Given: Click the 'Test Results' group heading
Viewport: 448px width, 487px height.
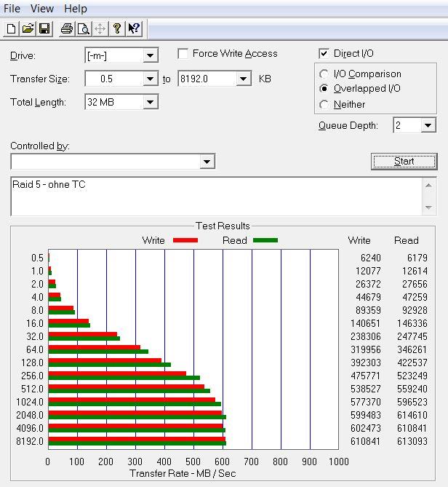Looking at the screenshot, I should pos(223,226).
